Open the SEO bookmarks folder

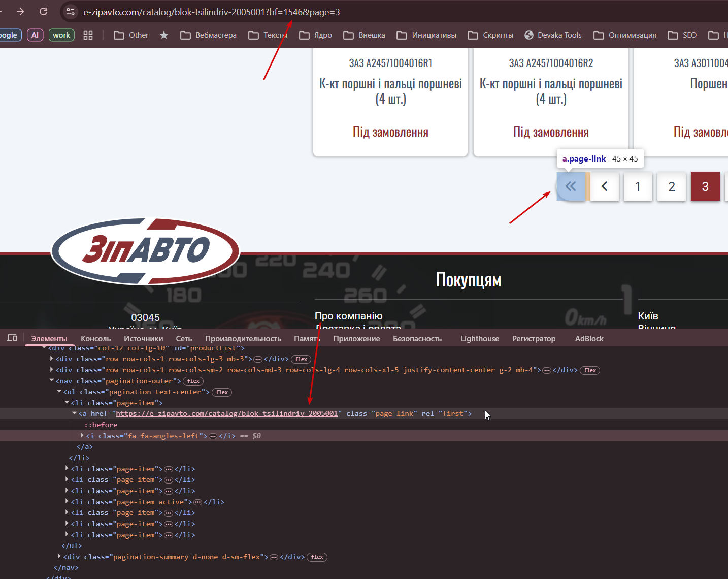[682, 35]
